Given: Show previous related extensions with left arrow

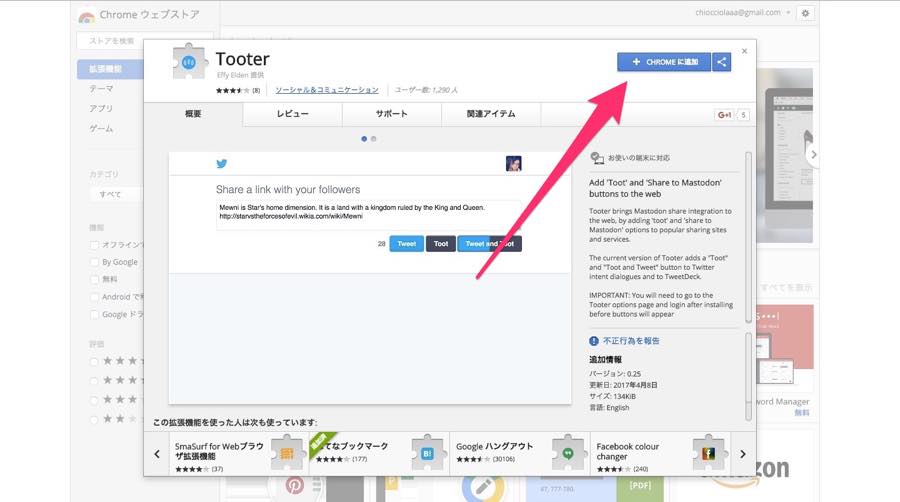Looking at the screenshot, I should [157, 454].
